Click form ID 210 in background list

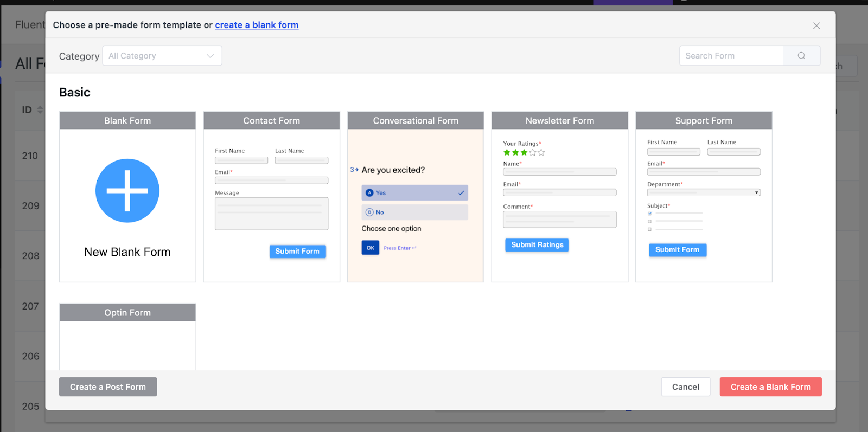click(30, 156)
